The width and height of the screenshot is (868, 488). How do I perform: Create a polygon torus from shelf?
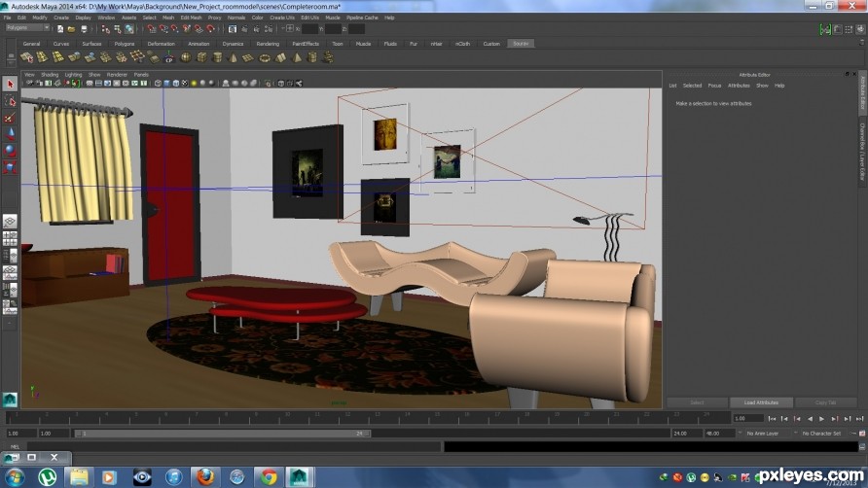265,57
